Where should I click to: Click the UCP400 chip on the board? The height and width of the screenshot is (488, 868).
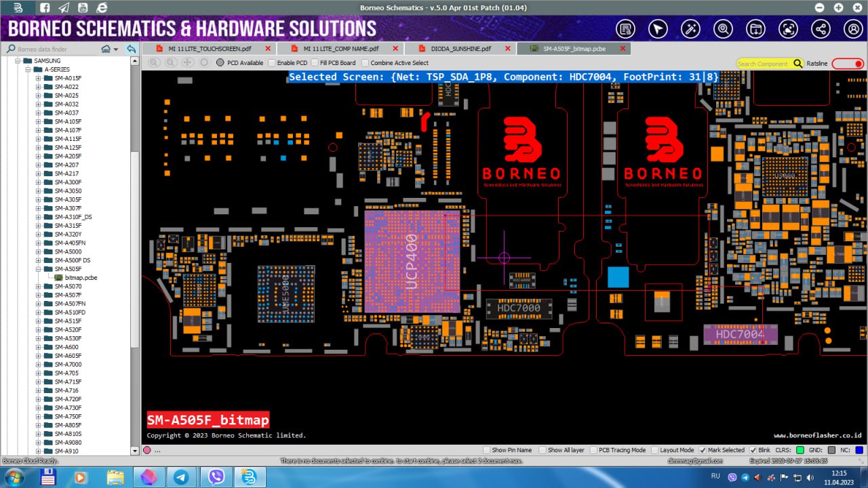click(412, 262)
